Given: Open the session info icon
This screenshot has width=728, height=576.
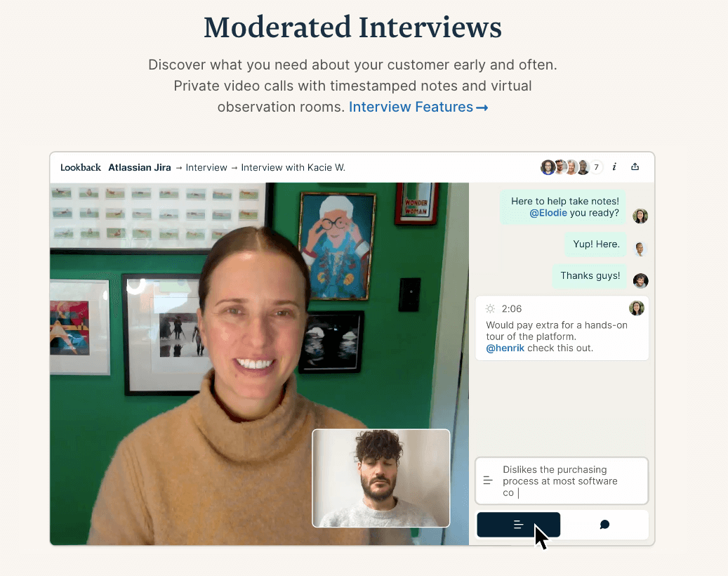Looking at the screenshot, I should [x=614, y=166].
